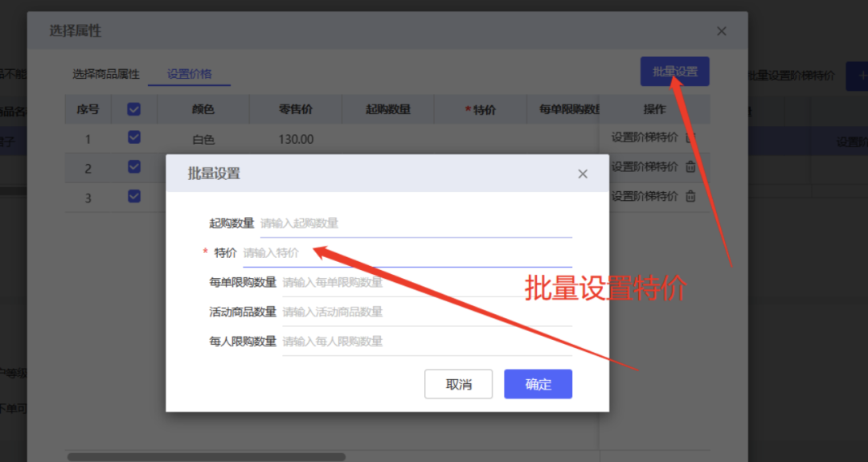Click the 取消 button

click(x=458, y=384)
